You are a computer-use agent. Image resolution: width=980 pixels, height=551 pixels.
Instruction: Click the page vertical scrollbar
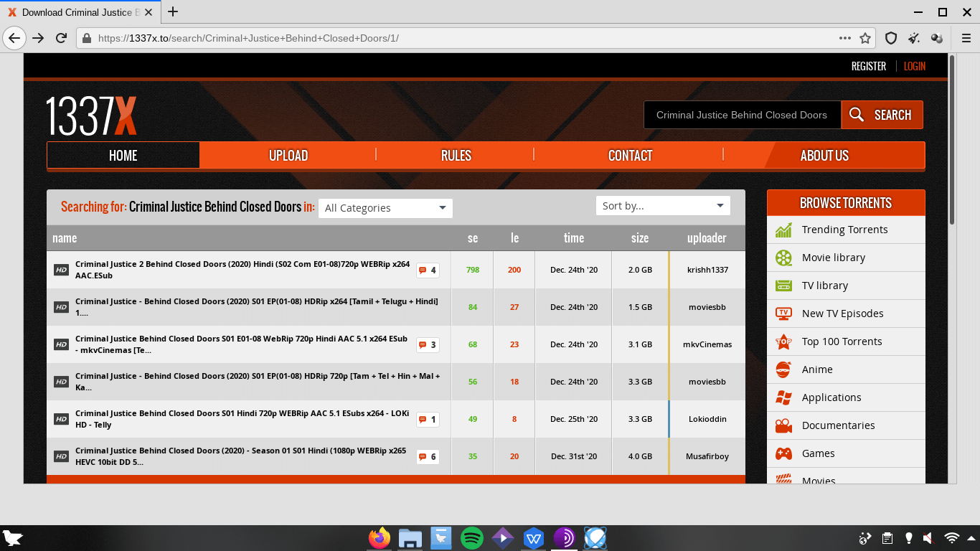(952, 140)
